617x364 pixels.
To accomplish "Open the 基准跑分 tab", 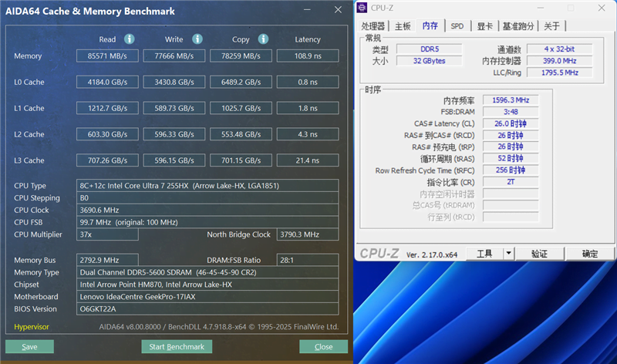I will coord(518,26).
